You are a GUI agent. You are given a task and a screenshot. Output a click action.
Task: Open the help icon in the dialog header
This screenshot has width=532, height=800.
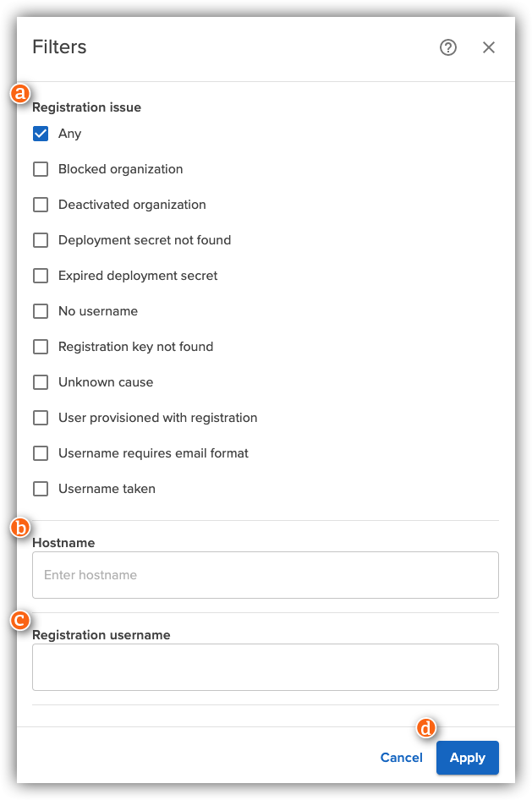(448, 47)
